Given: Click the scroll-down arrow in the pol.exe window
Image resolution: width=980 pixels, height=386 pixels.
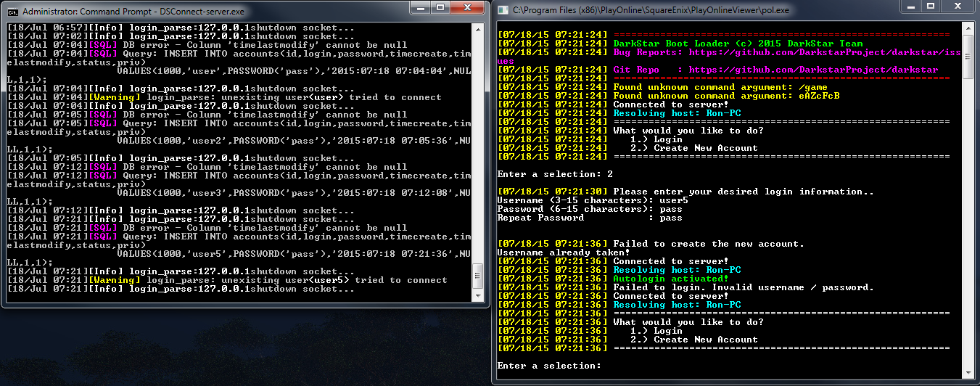Looking at the screenshot, I should pyautogui.click(x=968, y=374).
